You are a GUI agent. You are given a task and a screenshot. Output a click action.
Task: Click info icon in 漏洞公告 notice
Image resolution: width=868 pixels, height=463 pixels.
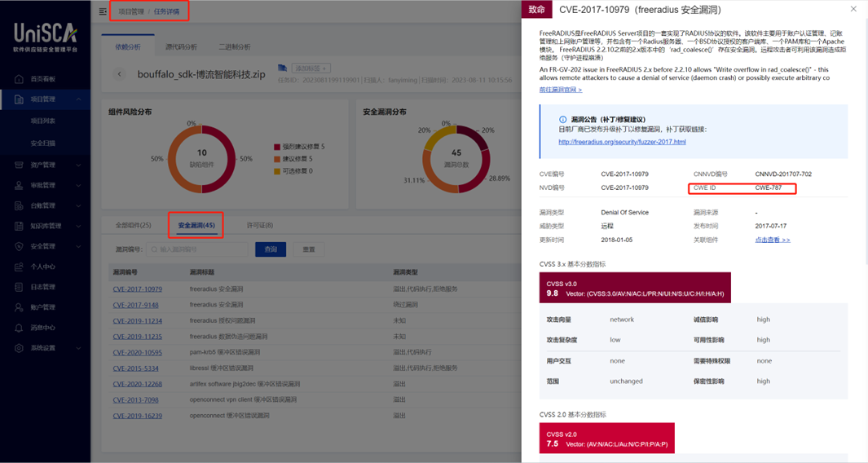(x=563, y=120)
